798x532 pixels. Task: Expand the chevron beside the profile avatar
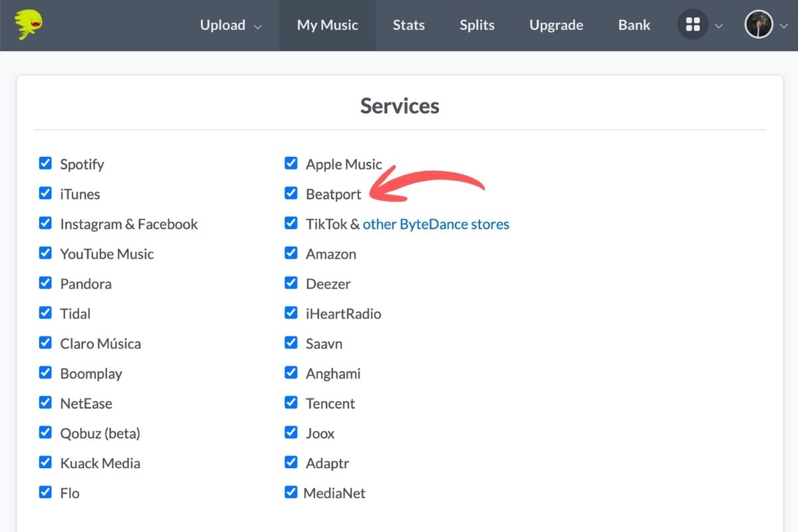[783, 27]
